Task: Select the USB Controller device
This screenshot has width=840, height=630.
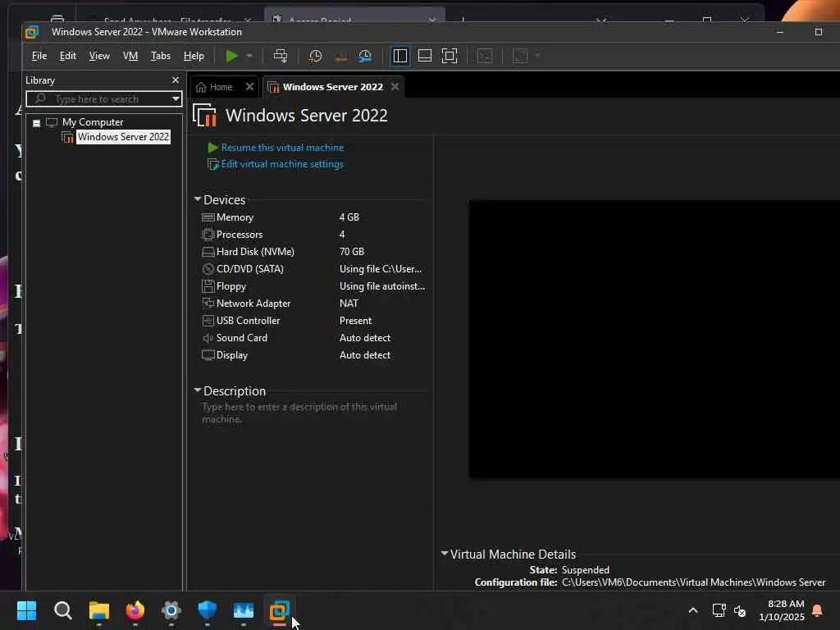Action: 313,321
